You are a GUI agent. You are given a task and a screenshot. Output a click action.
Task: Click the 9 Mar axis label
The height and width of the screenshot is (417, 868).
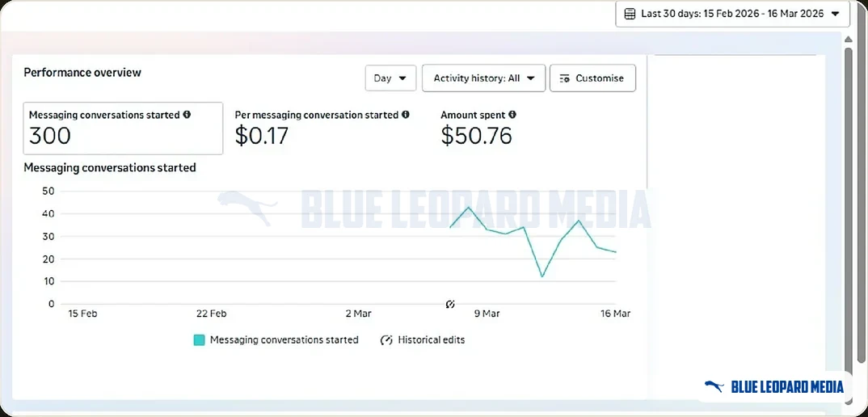click(x=487, y=314)
